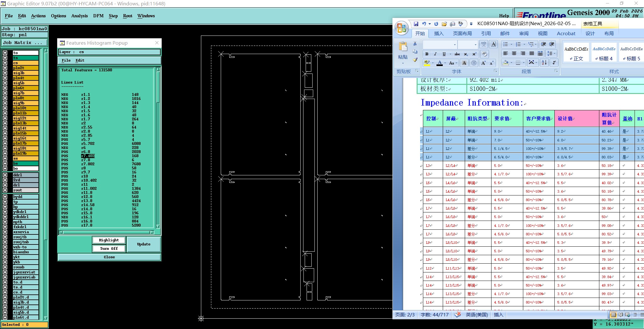The height and width of the screenshot is (329, 644).
Task: Switch to Full Screen Reading view icon
Action: (x=620, y=315)
